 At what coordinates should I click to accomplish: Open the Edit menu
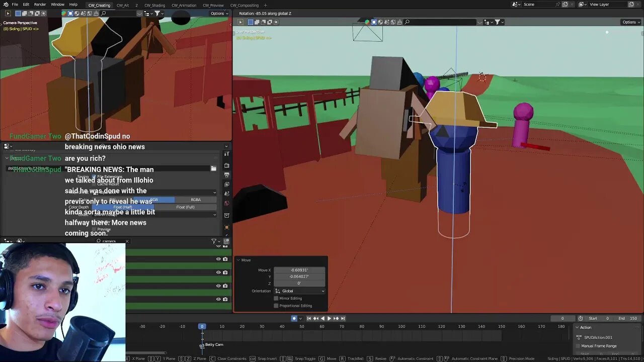point(26,5)
